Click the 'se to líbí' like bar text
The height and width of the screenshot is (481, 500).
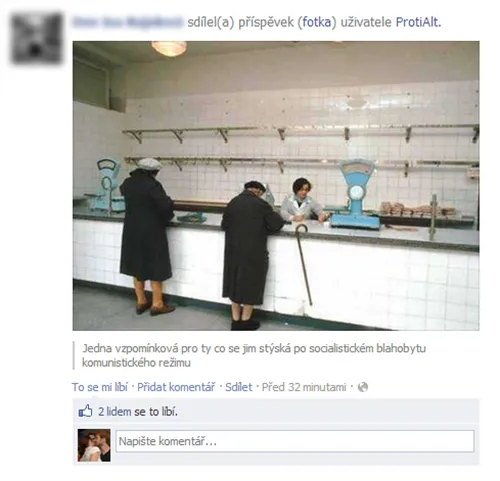[x=156, y=412]
